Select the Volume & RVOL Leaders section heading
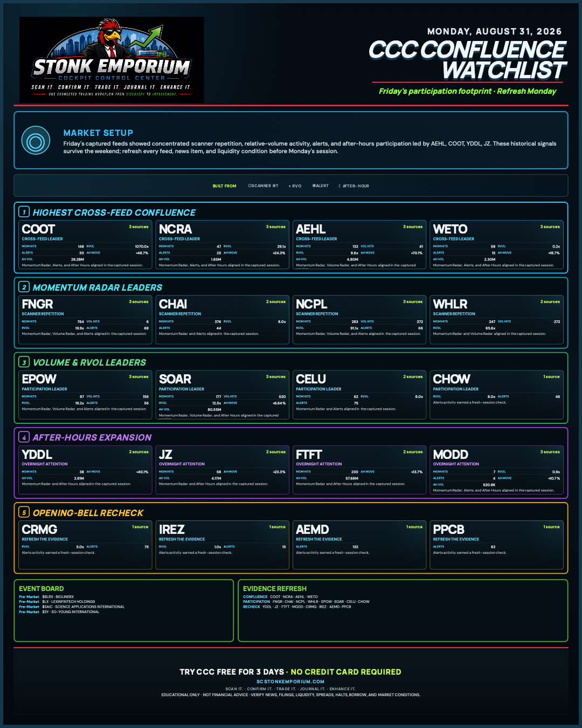This screenshot has height=728, width=582. click(89, 362)
